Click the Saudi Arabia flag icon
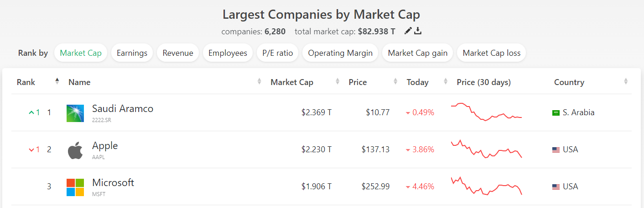Image resolution: width=644 pixels, height=208 pixels. click(x=556, y=113)
